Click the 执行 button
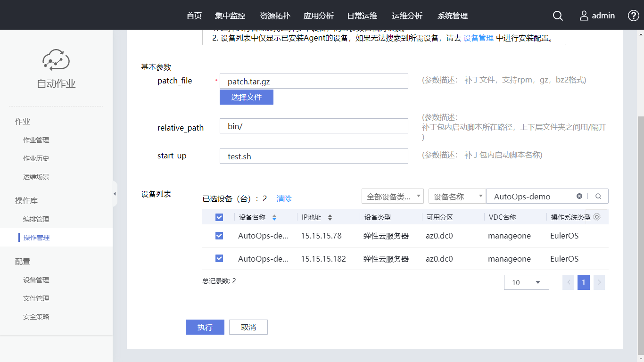 click(x=205, y=327)
